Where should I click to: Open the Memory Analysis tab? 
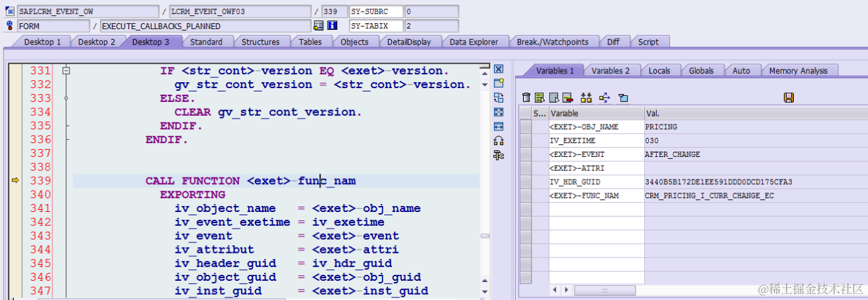point(799,71)
